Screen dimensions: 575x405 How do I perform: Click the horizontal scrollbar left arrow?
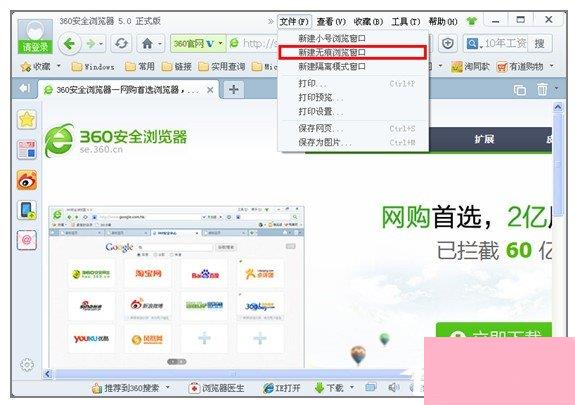pos(48,374)
